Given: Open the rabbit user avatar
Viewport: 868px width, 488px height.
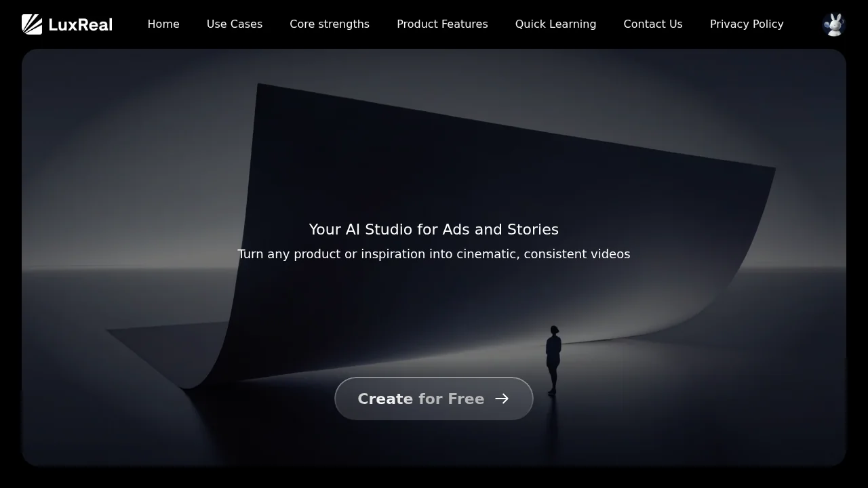Looking at the screenshot, I should pyautogui.click(x=834, y=24).
